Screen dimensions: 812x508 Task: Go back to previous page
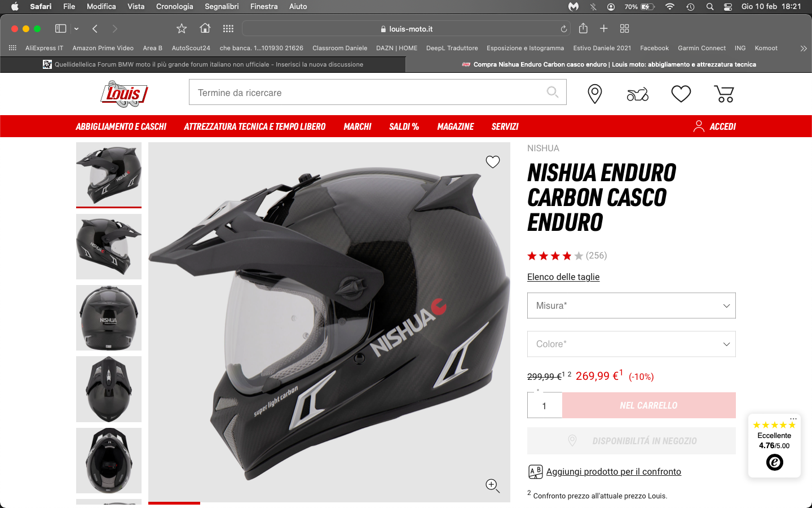click(x=95, y=29)
